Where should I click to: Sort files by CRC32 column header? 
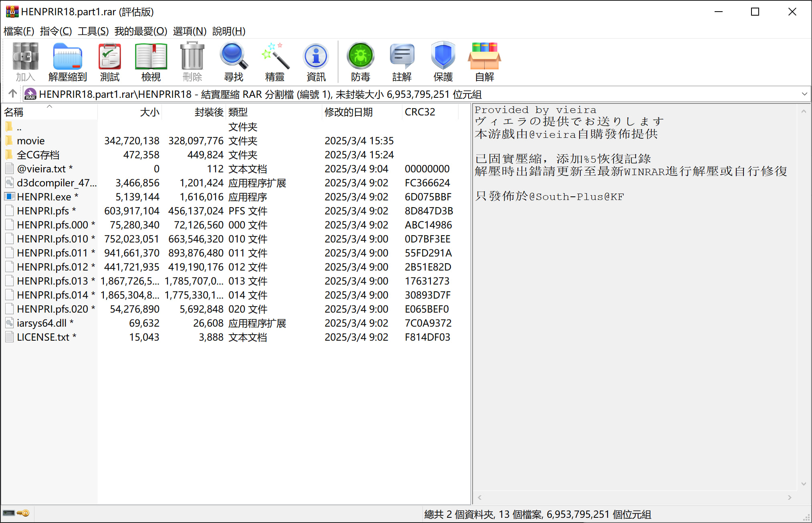pyautogui.click(x=420, y=112)
